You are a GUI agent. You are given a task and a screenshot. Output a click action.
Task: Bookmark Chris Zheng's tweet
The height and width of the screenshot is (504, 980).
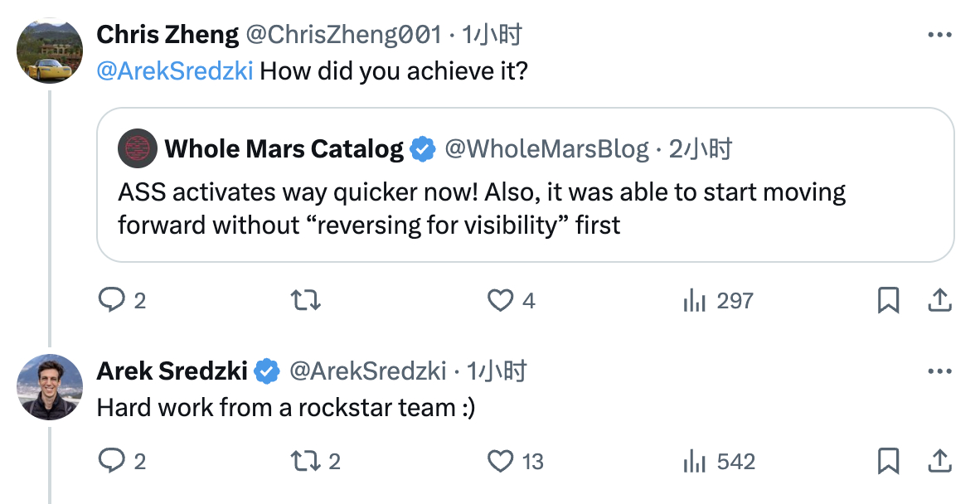[x=888, y=300]
